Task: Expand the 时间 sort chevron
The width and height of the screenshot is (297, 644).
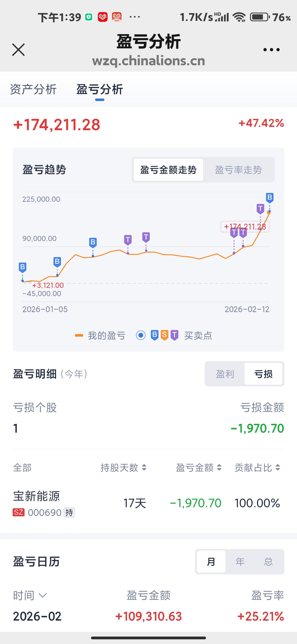Action: coord(43,596)
